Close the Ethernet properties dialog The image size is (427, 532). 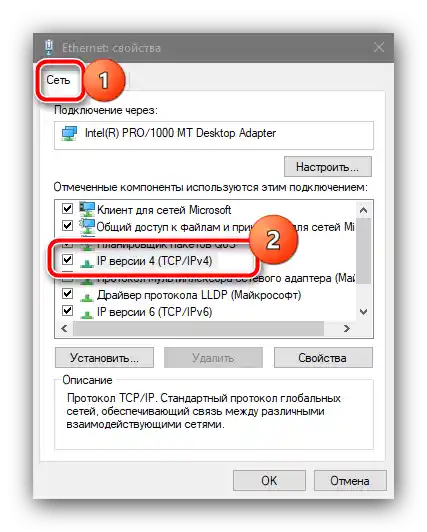tap(379, 48)
